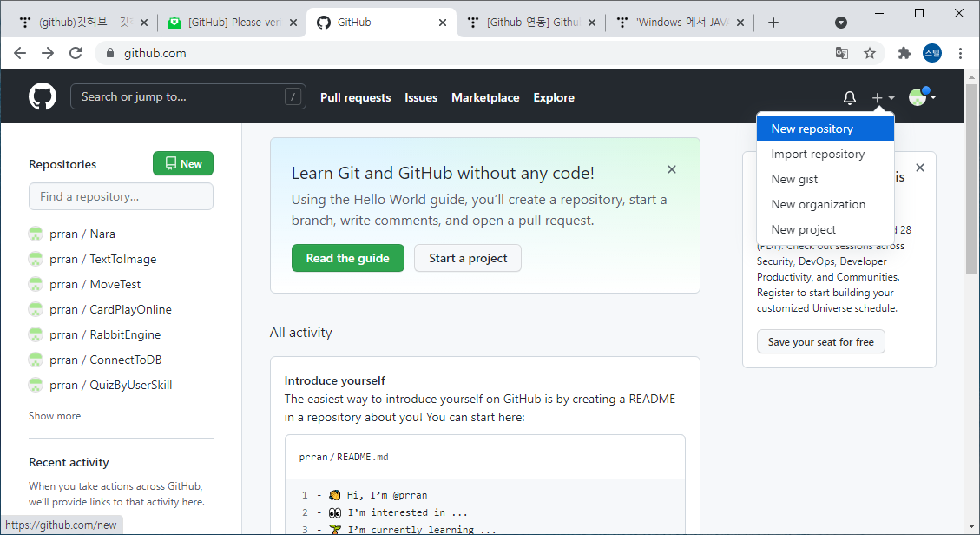Open the prran / ConnectToDB repository

106,360
